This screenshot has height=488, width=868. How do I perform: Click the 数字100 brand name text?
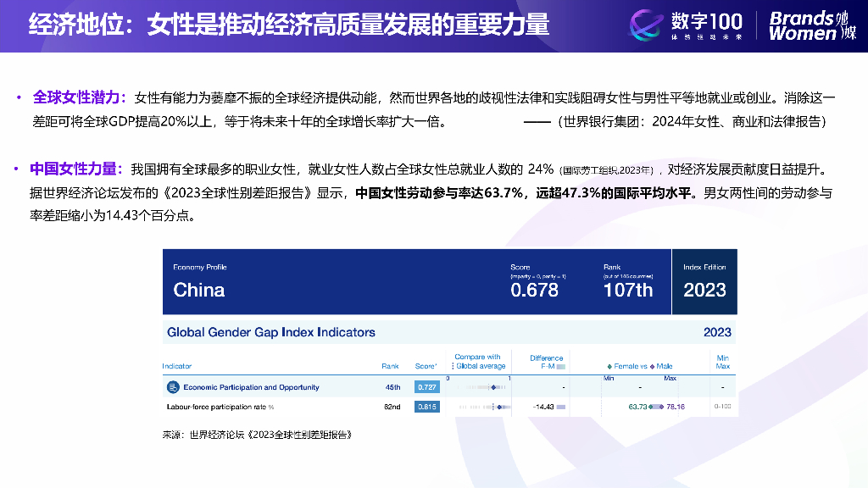pyautogui.click(x=706, y=22)
